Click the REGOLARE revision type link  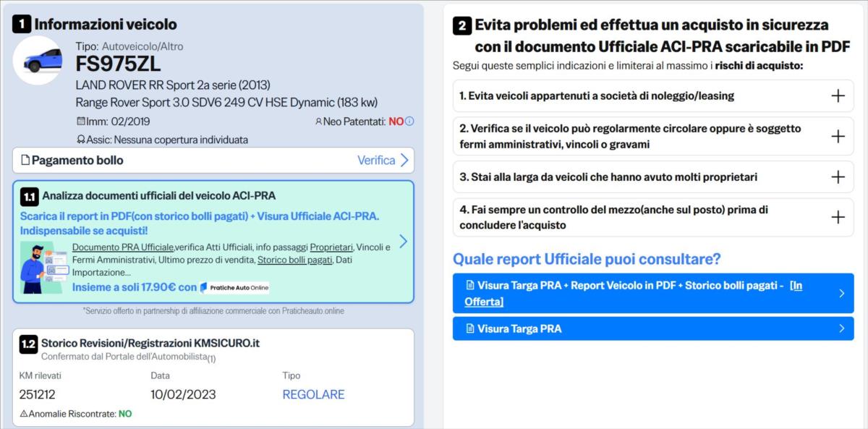(313, 394)
